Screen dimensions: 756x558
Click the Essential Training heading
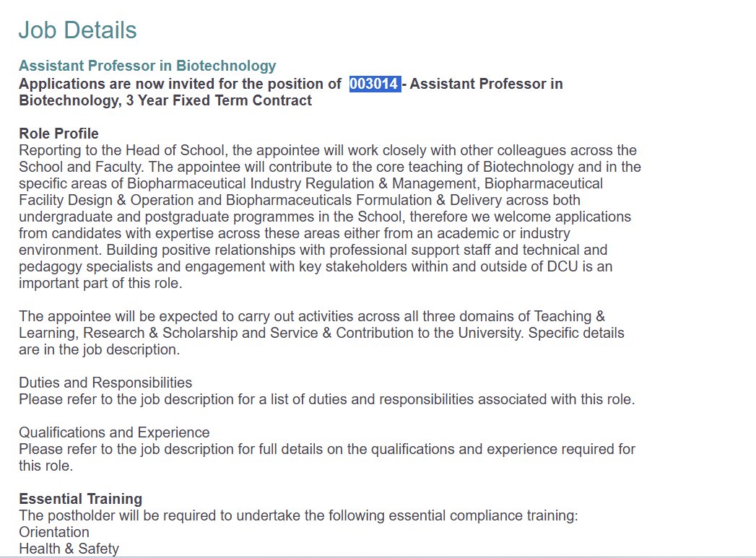81,499
